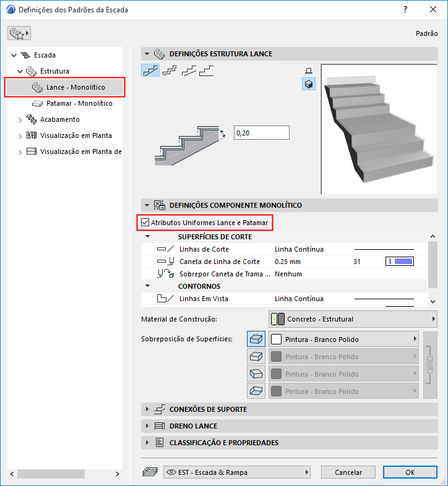Click 0.25 mm pen weight value
Image resolution: width=448 pixels, height=486 pixels.
[x=288, y=262]
